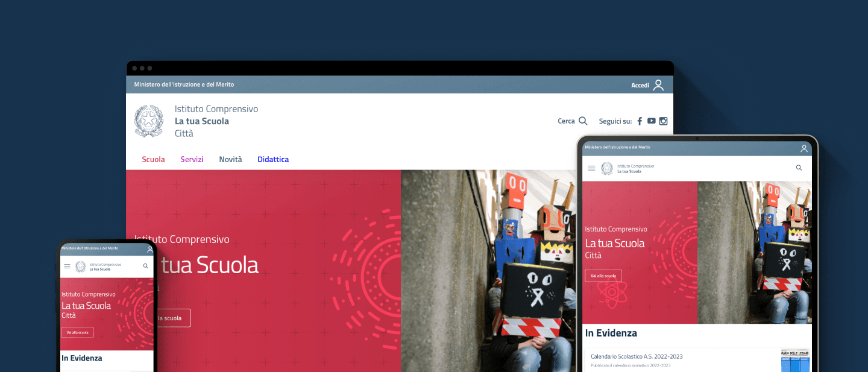Image resolution: width=868 pixels, height=372 pixels.
Task: Tap the user icon on the tablet top bar
Action: (804, 148)
